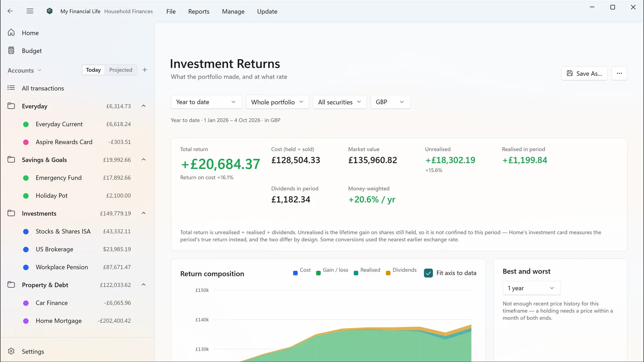The image size is (644, 362).
Task: Click the Property & Debt folder icon
Action: point(11,285)
